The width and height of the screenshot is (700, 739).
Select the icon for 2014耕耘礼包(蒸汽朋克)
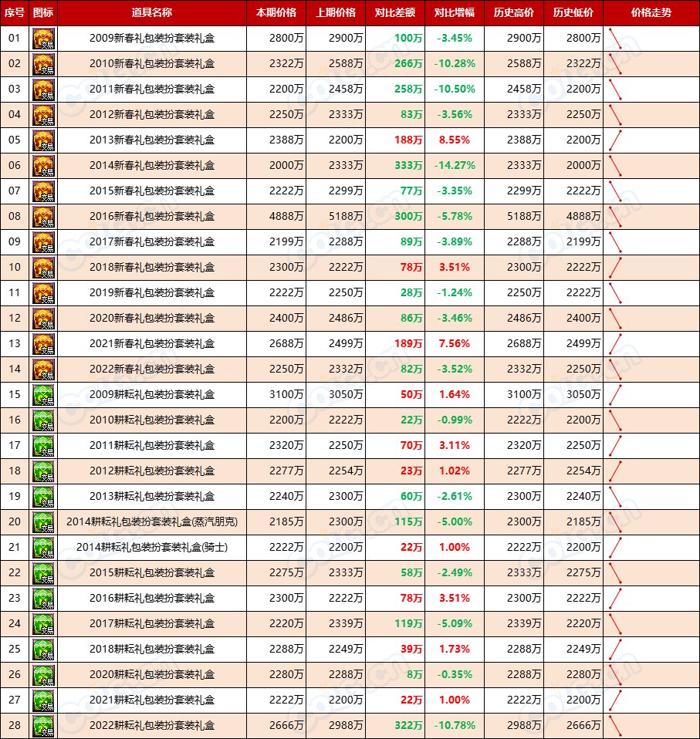[x=43, y=522]
